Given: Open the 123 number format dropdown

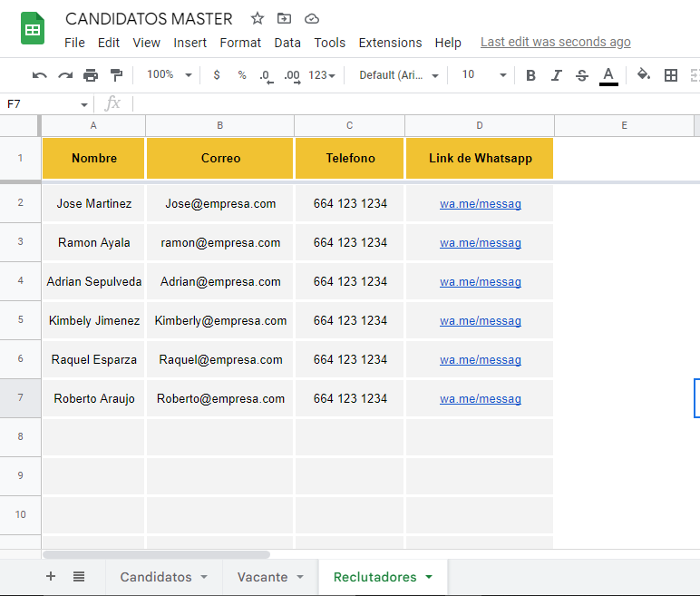Looking at the screenshot, I should [321, 75].
